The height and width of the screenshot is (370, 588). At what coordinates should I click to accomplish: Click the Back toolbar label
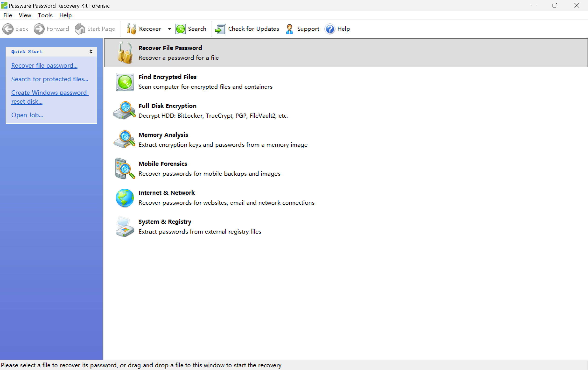[22, 29]
